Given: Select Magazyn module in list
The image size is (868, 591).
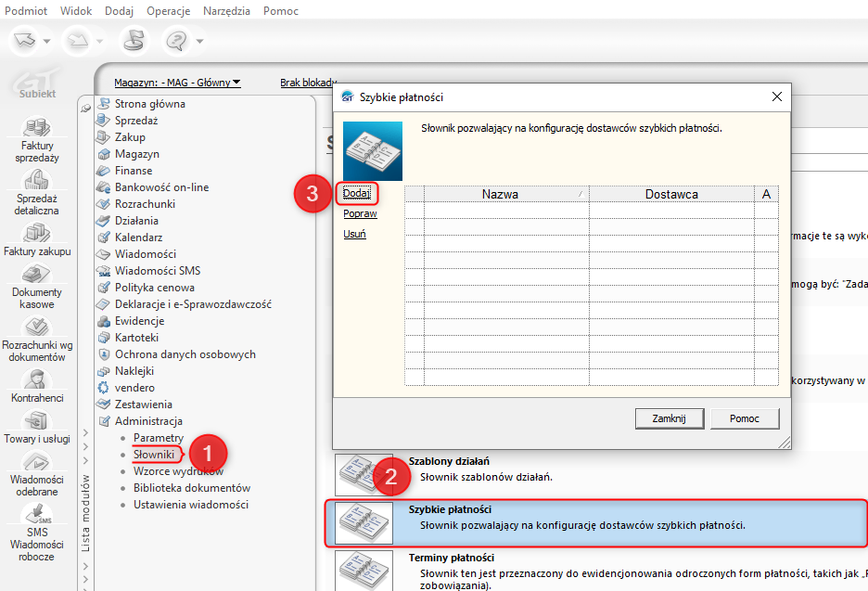Looking at the screenshot, I should click(136, 154).
